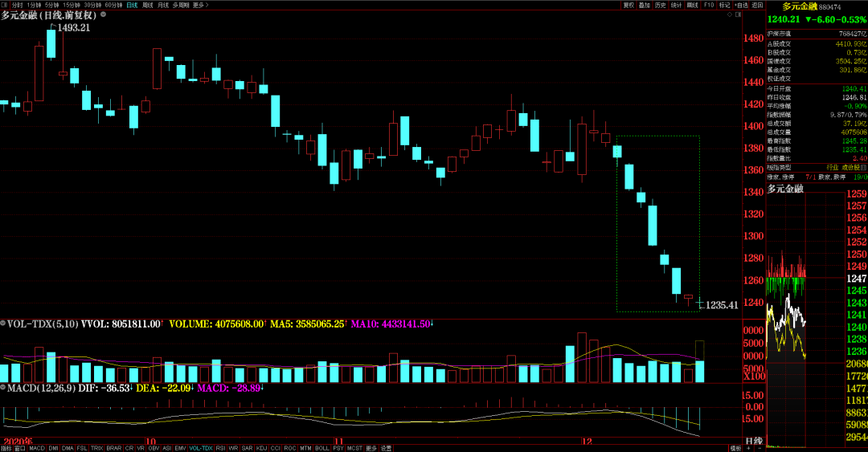Click the 指标 indicator tab
This screenshot has height=452, width=868.
[6, 448]
